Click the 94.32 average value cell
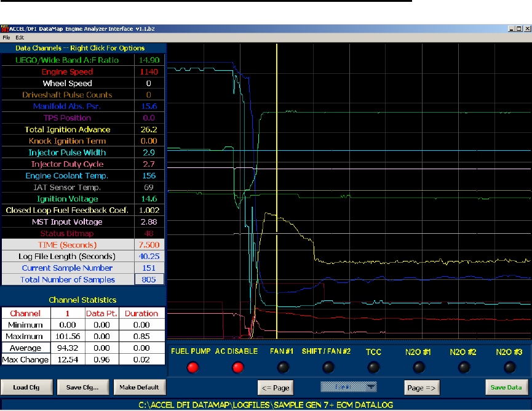 point(68,348)
